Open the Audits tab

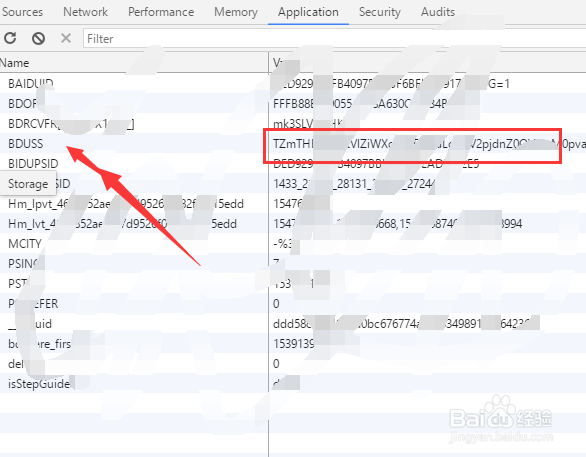pos(438,12)
